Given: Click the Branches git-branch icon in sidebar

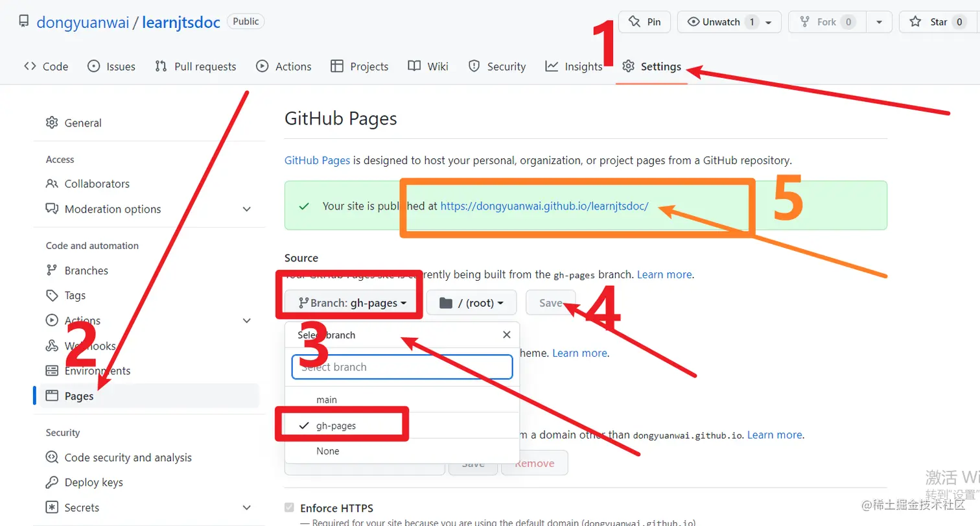Looking at the screenshot, I should point(52,270).
